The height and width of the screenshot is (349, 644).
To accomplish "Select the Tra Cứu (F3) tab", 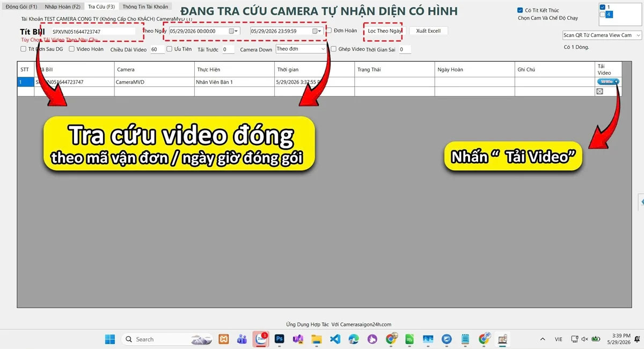I will [x=101, y=7].
